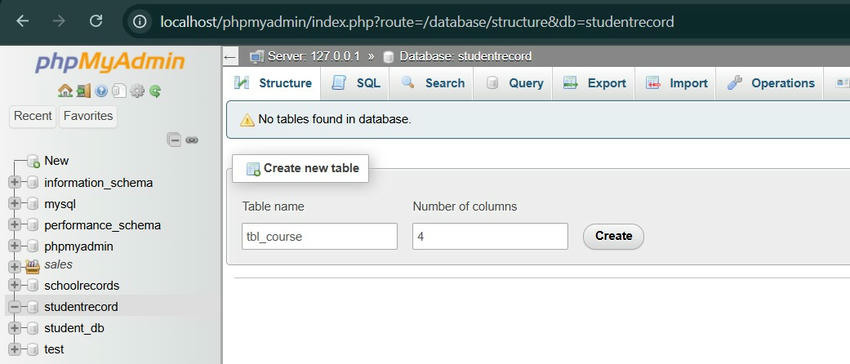Viewport: 850px width, 364px height.
Task: Open the Query tab
Action: [x=513, y=83]
